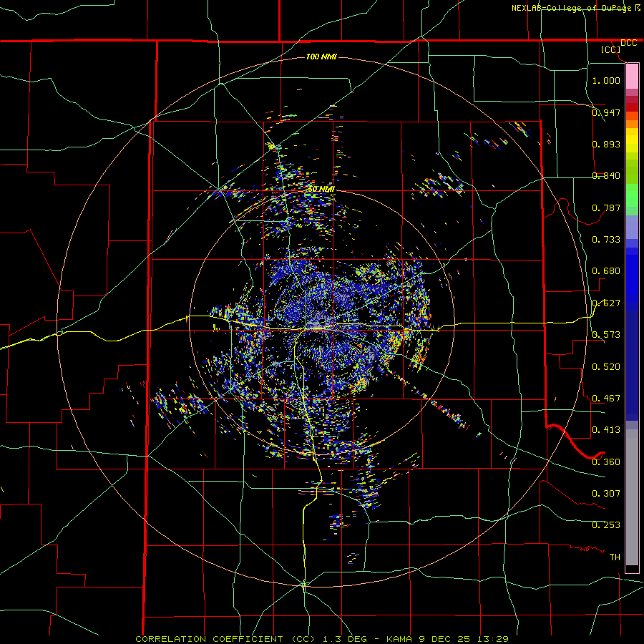Click the 1.000 scale value
Image resolution: width=644 pixels, height=644 pixels.
coord(606,80)
